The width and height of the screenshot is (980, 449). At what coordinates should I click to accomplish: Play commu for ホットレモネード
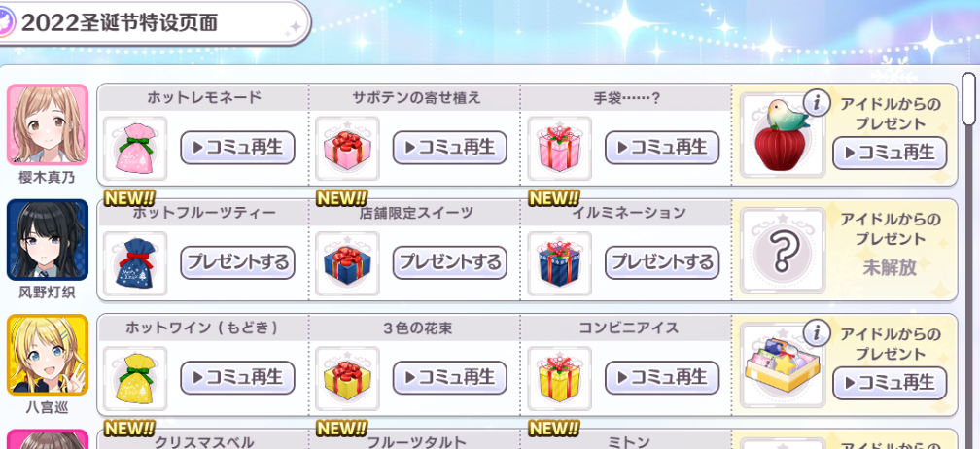coord(237,148)
